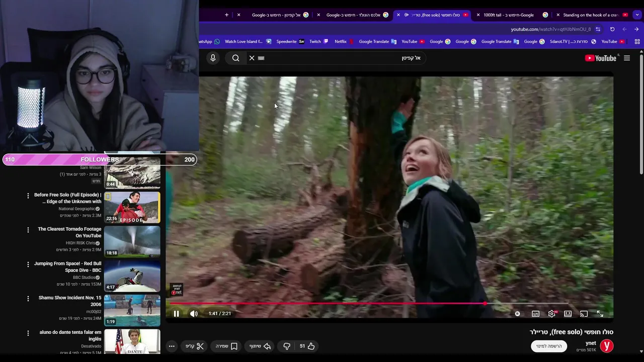Viewport: 644px width, 362px height.
Task: Open the ynet channel avatar
Action: pyautogui.click(x=607, y=346)
